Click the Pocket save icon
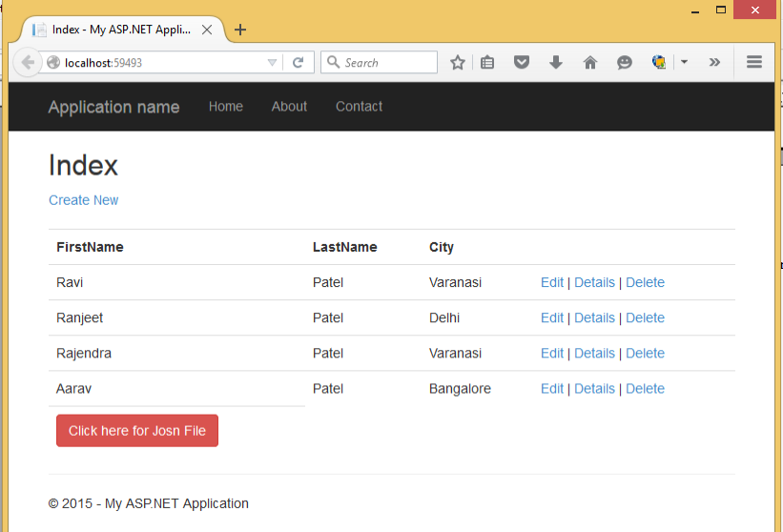 [x=522, y=63]
